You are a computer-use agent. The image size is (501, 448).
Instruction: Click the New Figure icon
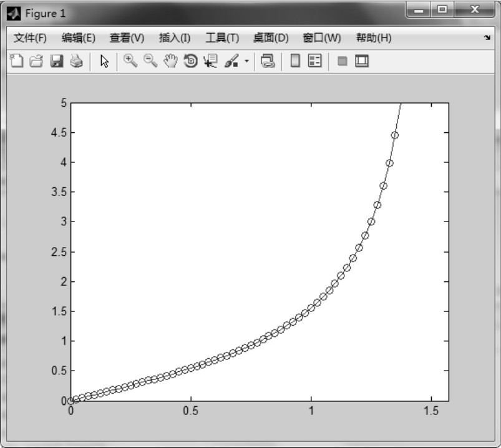point(17,61)
